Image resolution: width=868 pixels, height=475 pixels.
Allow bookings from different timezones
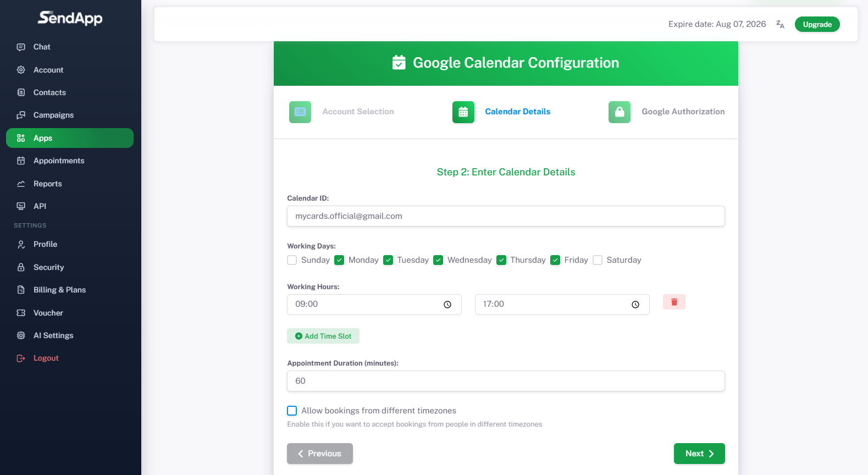pos(292,411)
